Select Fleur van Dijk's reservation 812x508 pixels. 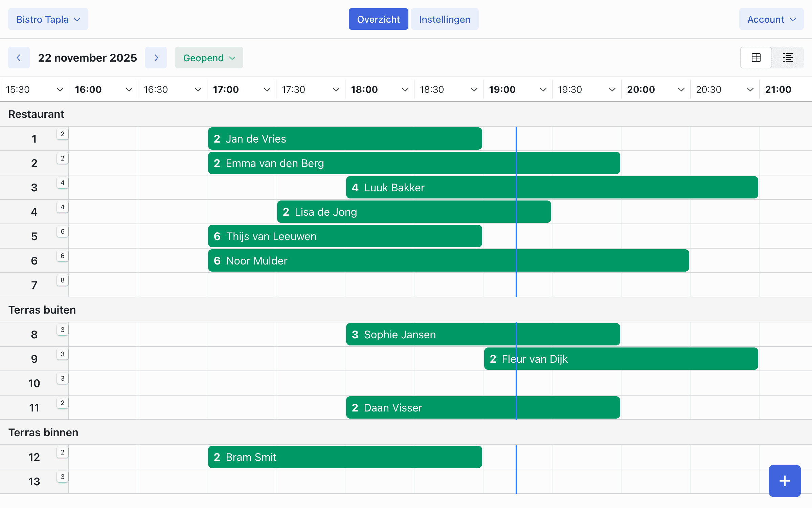pyautogui.click(x=621, y=359)
